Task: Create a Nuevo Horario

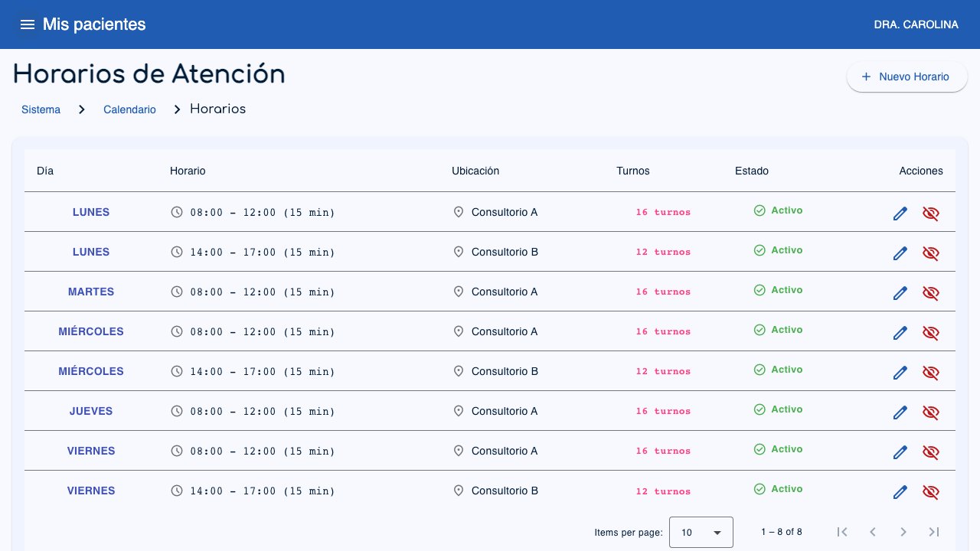Action: click(x=906, y=77)
